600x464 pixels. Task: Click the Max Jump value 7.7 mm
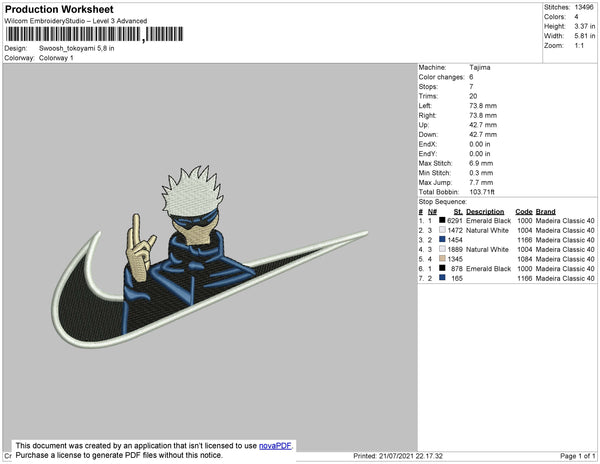[x=481, y=182]
